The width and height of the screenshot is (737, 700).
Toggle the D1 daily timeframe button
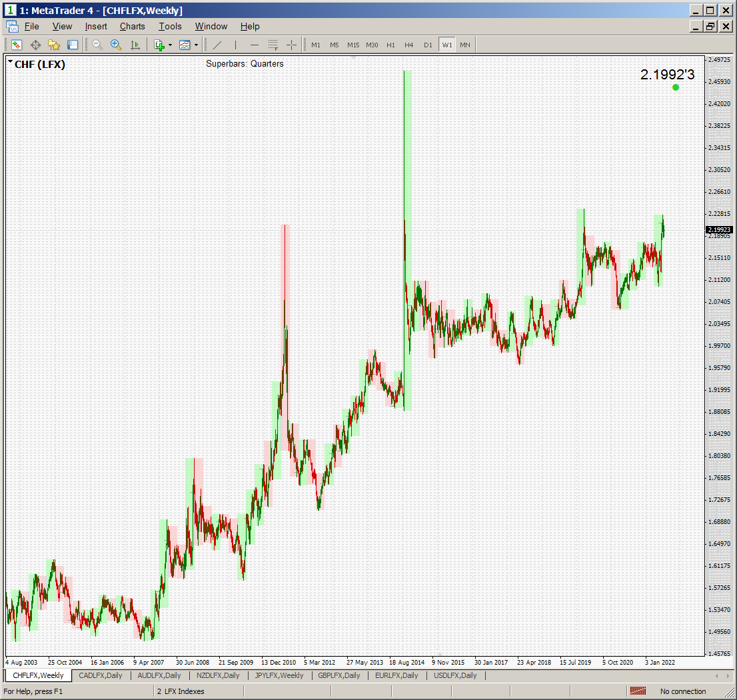coord(428,45)
